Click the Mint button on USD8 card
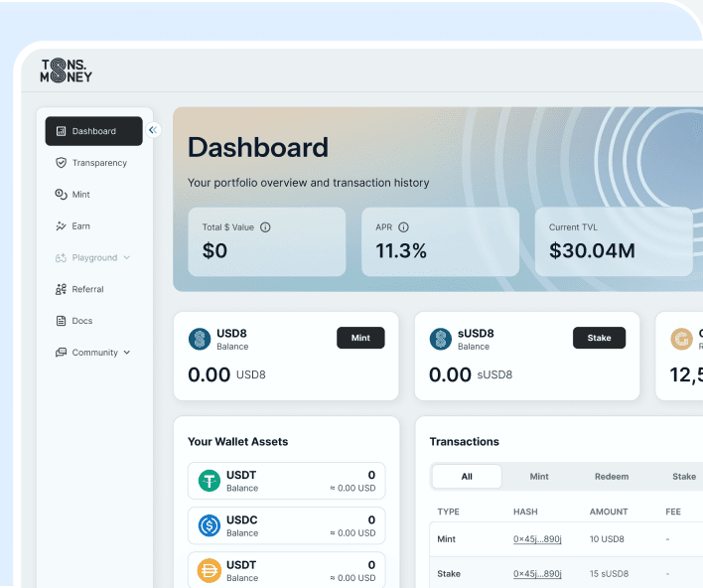 click(x=360, y=338)
